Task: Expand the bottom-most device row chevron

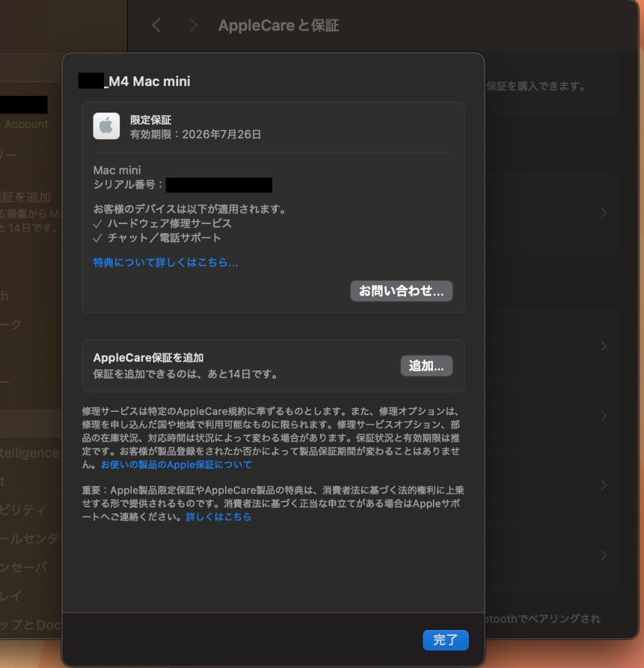Action: pyautogui.click(x=603, y=555)
